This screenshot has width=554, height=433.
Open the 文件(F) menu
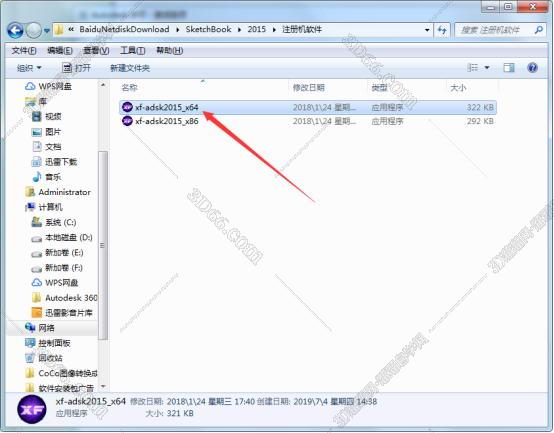tap(24, 51)
